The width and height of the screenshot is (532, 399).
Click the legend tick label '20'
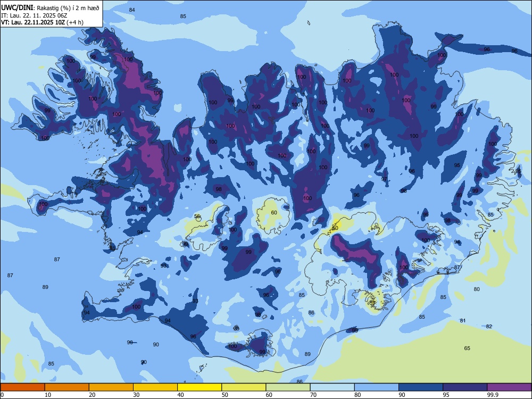(x=92, y=395)
